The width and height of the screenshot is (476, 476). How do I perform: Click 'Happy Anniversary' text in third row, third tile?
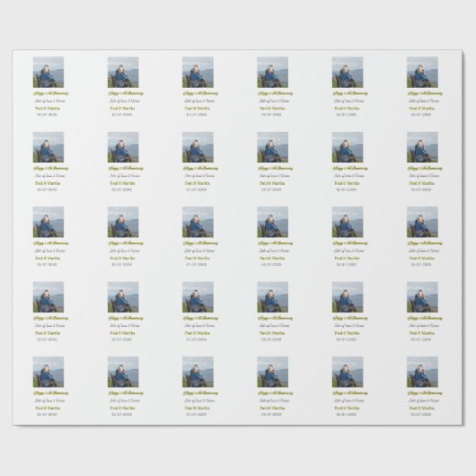coord(200,243)
